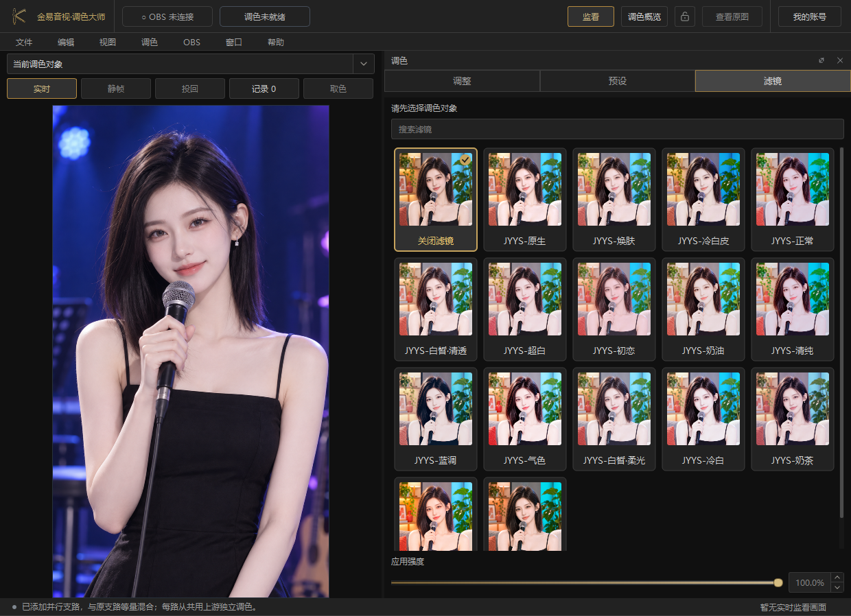Switch to the 预设 tab
Screen dimensions: 851x616
618,81
